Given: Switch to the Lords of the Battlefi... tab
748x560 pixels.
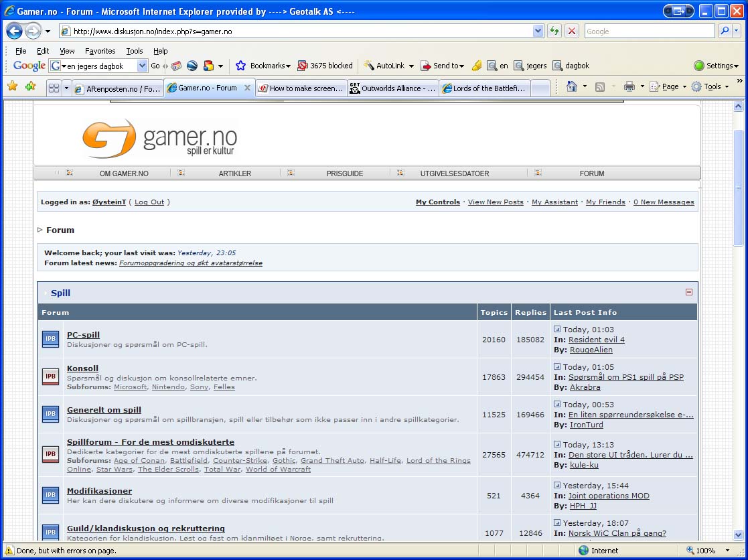Looking at the screenshot, I should [x=484, y=88].
